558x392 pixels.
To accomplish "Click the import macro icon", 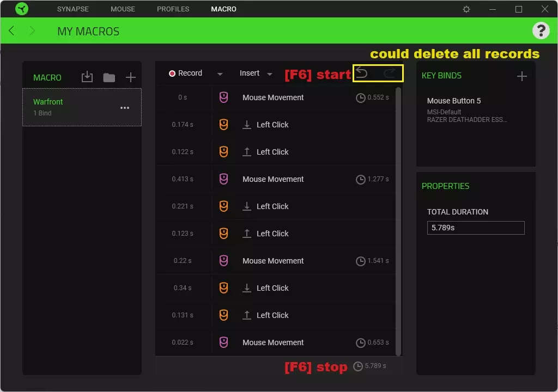I will (87, 77).
